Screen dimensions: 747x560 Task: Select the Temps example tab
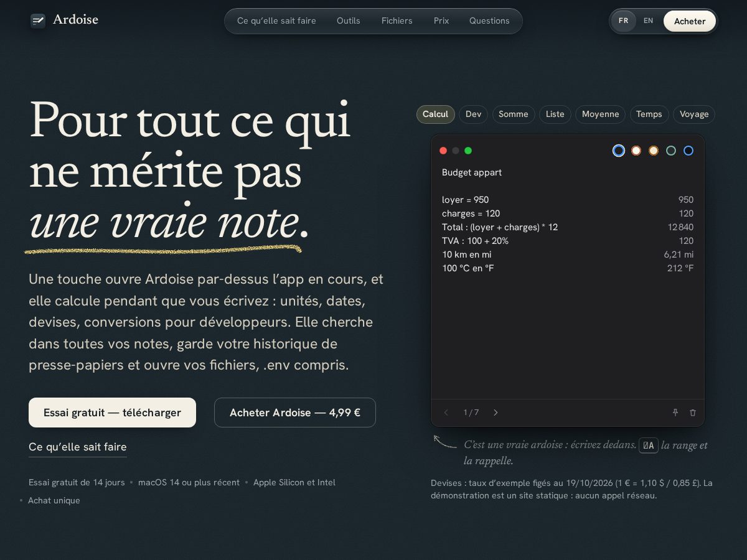tap(649, 114)
